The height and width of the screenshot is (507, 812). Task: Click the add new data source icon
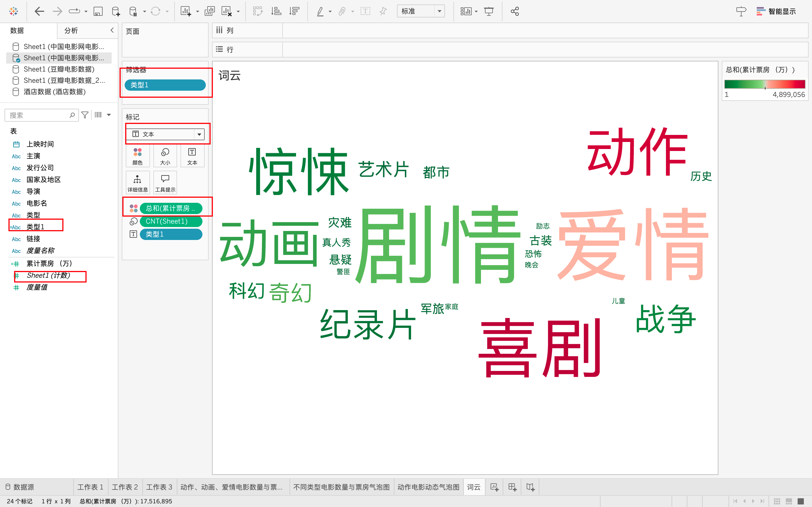tap(116, 11)
